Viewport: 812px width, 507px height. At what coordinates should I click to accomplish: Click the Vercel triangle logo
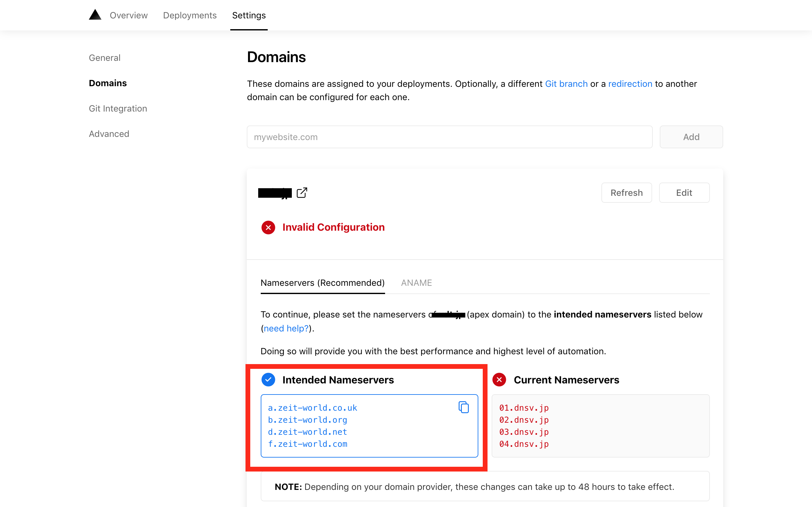click(95, 15)
